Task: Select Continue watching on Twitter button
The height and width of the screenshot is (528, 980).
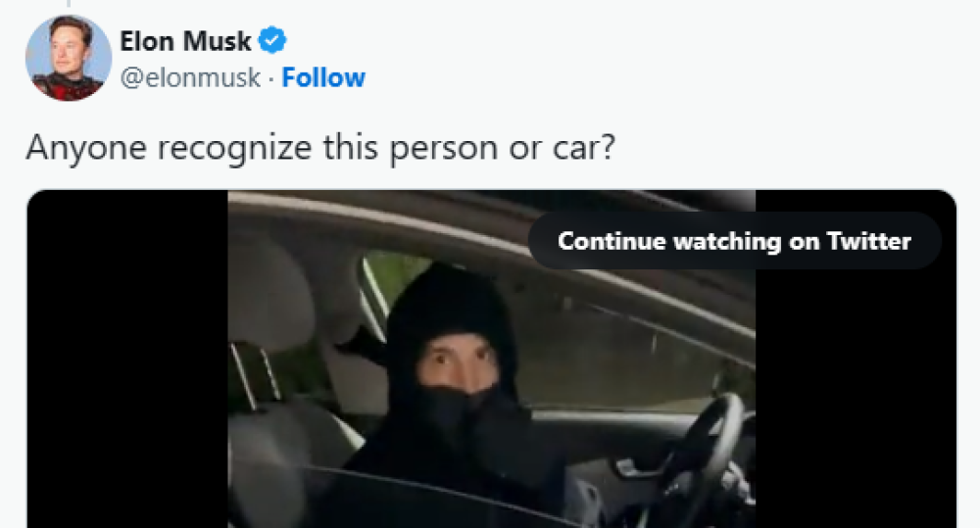Action: (x=734, y=241)
